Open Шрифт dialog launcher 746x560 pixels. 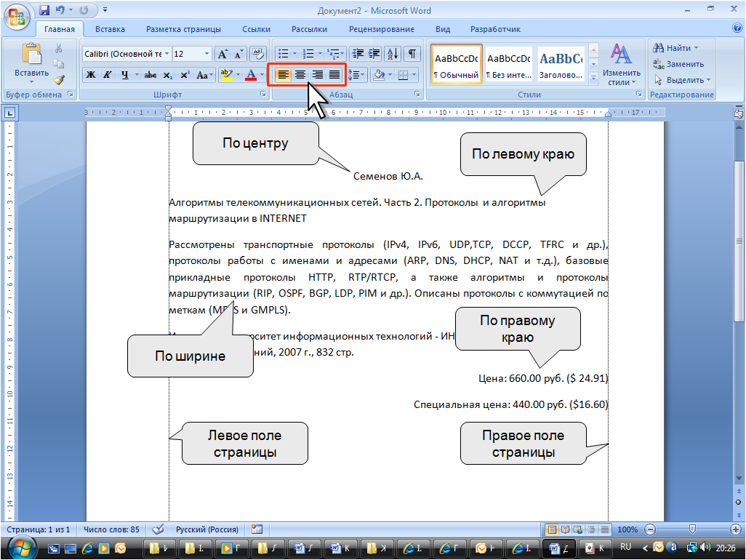[262, 95]
